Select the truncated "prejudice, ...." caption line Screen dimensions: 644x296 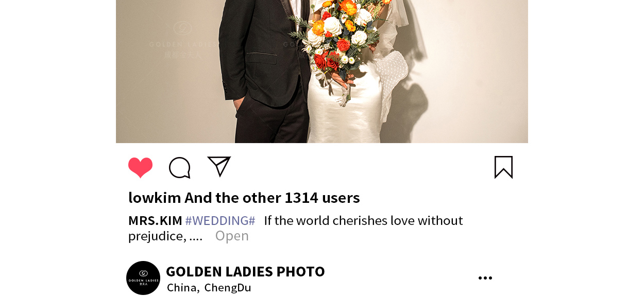coord(165,236)
